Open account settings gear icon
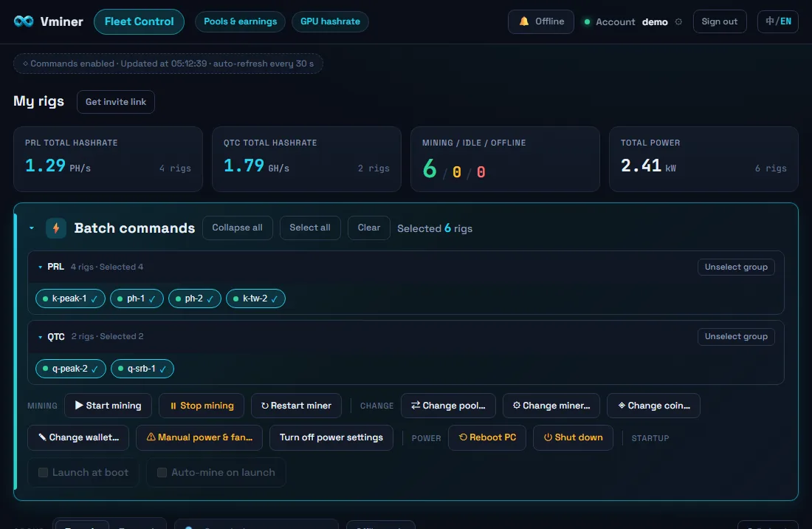812x529 pixels. (678, 21)
